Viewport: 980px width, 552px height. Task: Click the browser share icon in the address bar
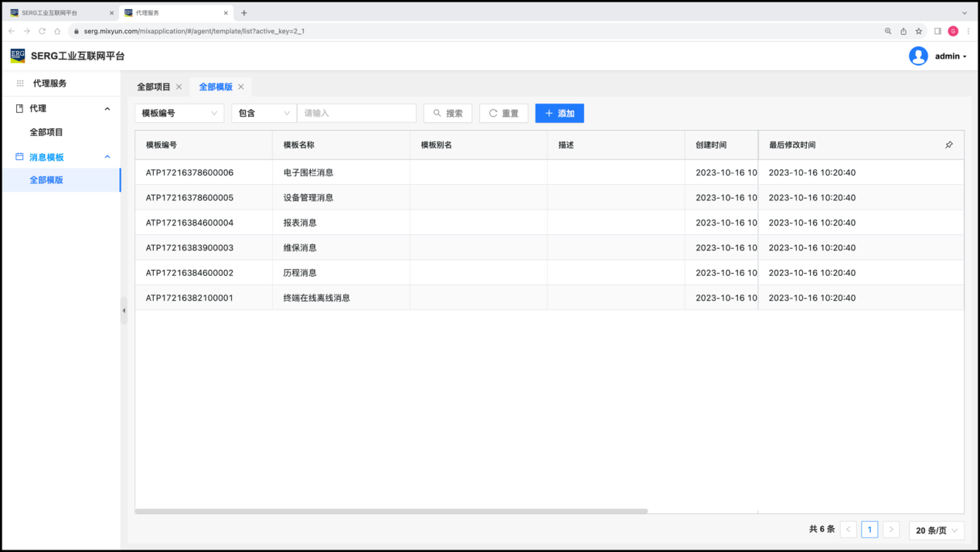tap(903, 31)
